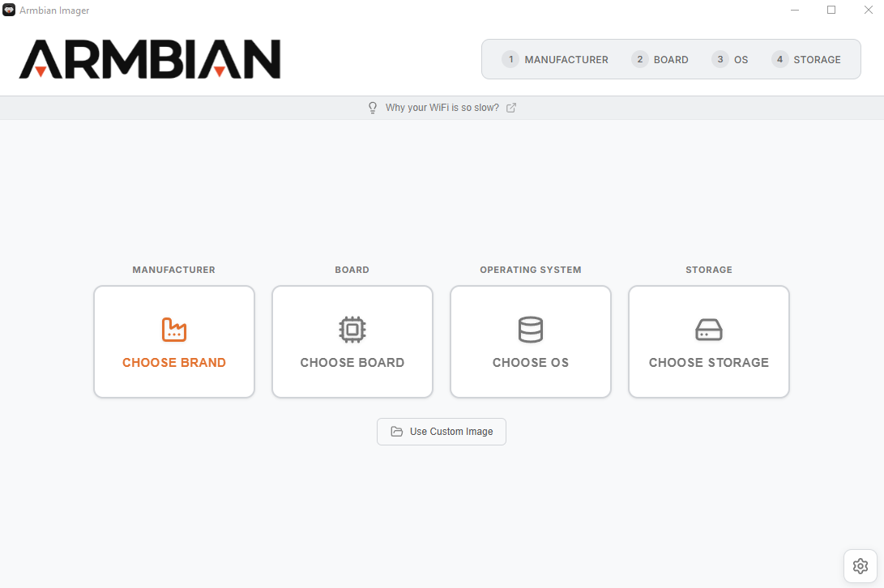Select step 2 Board in stepper

click(x=660, y=59)
